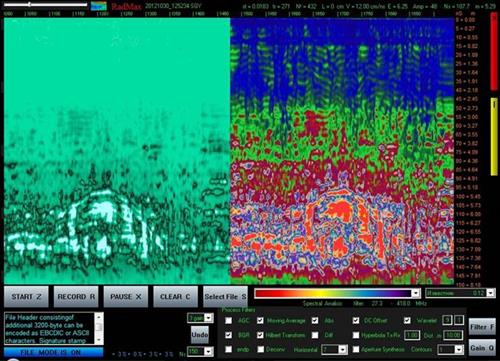The height and width of the screenshot is (361, 500).
Task: Click the Select File S button
Action: 225,297
